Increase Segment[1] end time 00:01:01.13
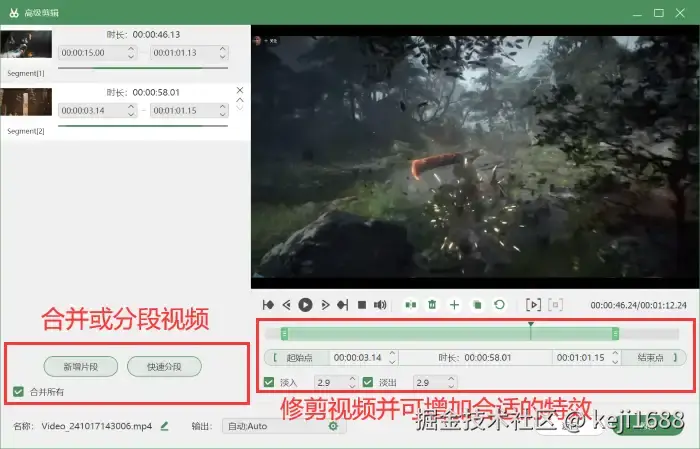The width and height of the screenshot is (700, 449). pyautogui.click(x=223, y=49)
